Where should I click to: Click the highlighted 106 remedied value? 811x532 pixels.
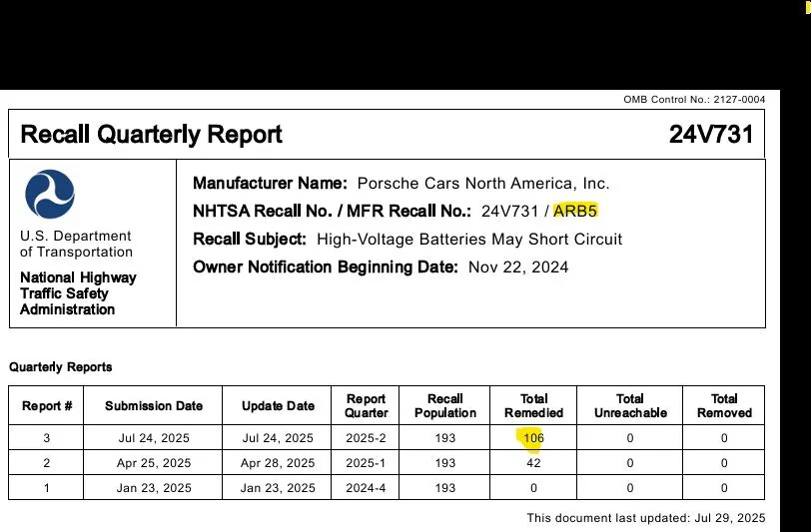(533, 438)
